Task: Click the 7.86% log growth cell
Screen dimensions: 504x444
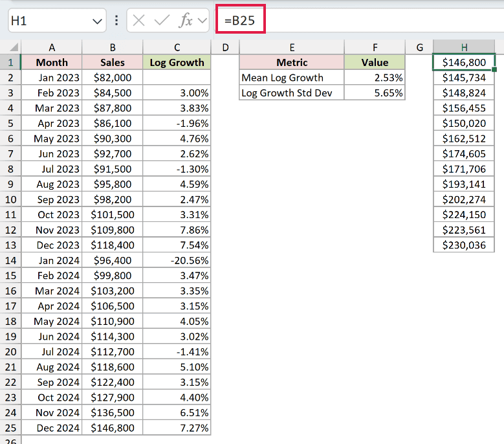Action: pos(177,230)
